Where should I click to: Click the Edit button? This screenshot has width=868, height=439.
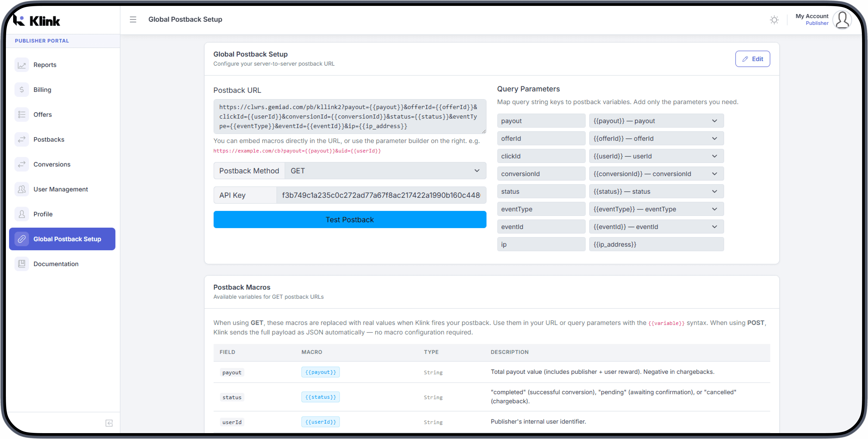[x=752, y=59]
